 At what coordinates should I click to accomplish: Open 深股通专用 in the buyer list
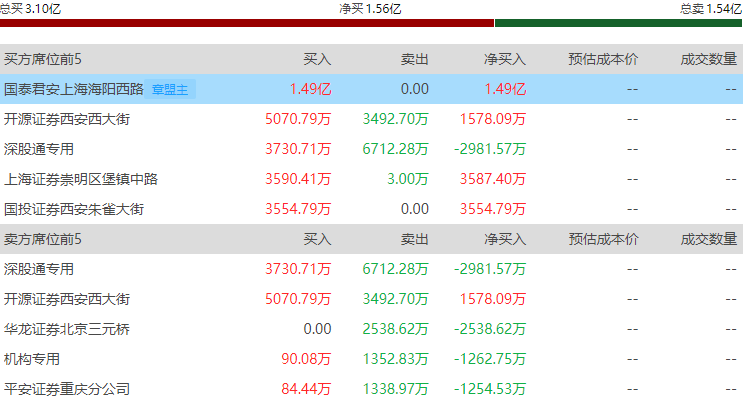(39, 149)
